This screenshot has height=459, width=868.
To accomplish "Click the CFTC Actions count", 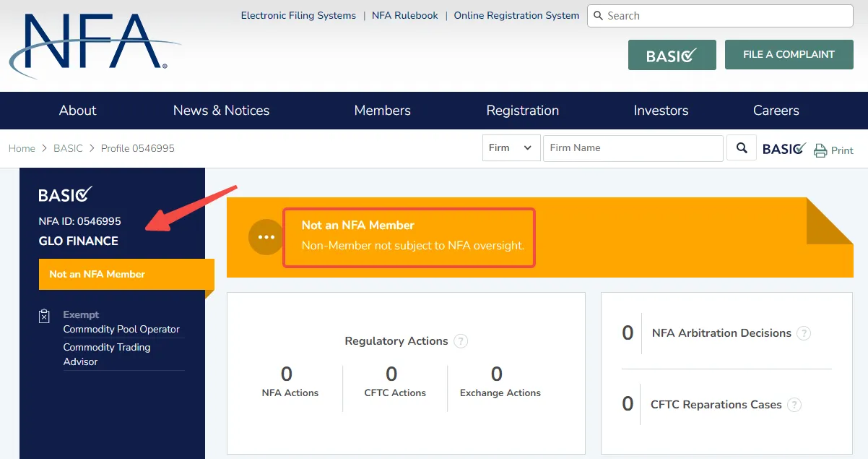I will (x=391, y=374).
